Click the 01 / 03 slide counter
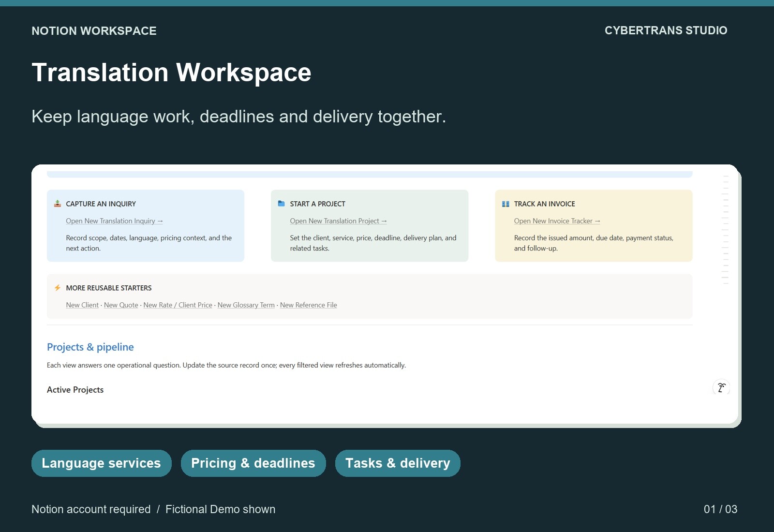The width and height of the screenshot is (774, 532). [x=720, y=509]
